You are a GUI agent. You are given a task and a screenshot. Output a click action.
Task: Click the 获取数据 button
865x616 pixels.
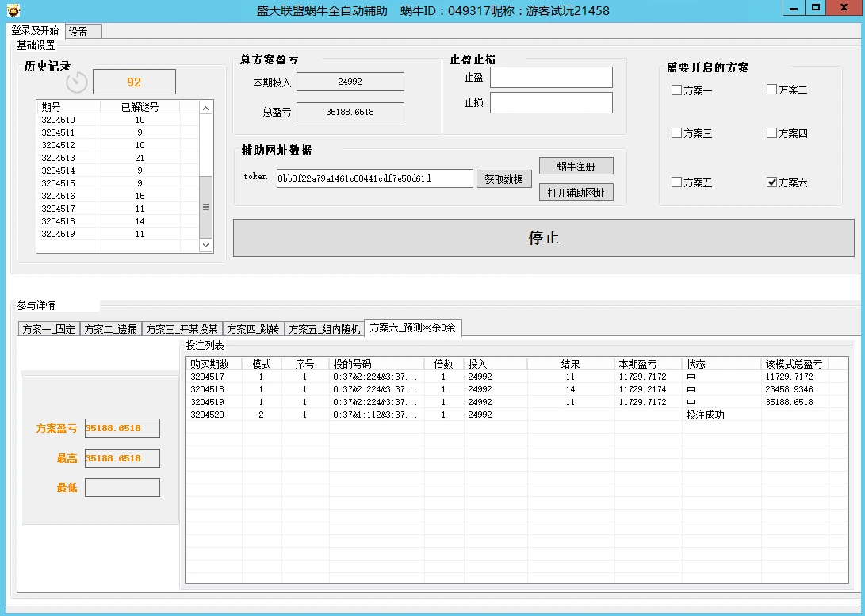tap(503, 179)
